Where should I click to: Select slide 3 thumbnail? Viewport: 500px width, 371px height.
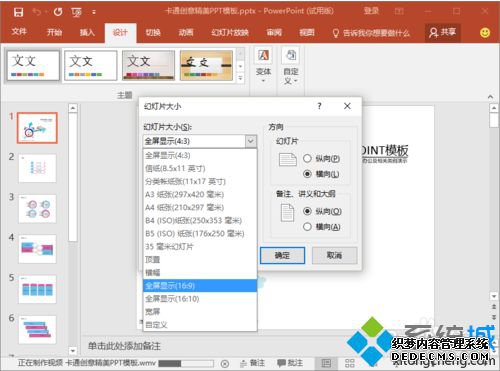tap(37, 209)
